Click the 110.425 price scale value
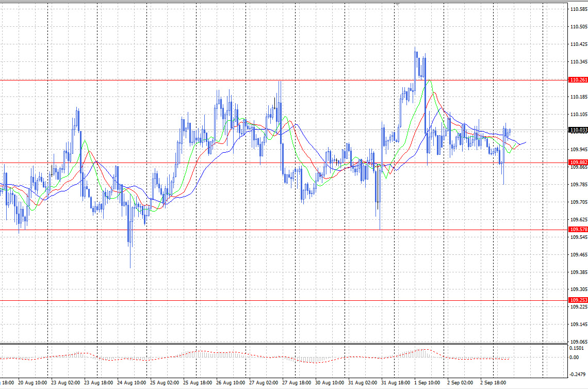This screenshot has width=588, height=389. coord(579,44)
